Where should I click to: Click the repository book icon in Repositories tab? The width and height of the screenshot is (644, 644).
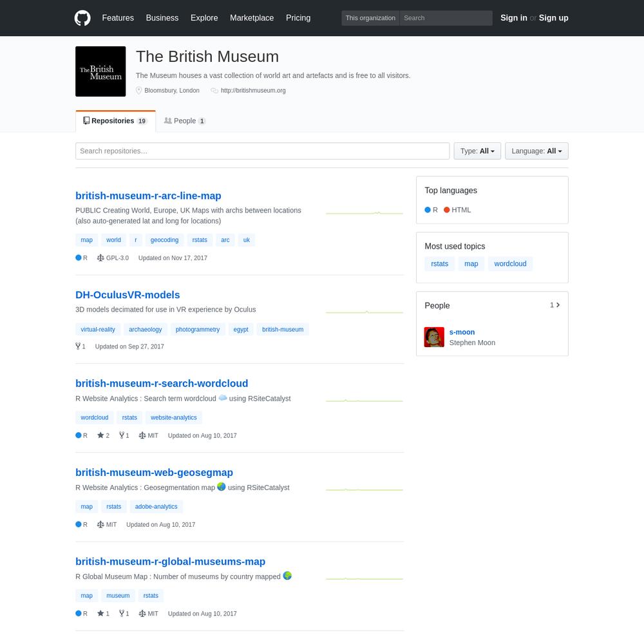pos(86,121)
